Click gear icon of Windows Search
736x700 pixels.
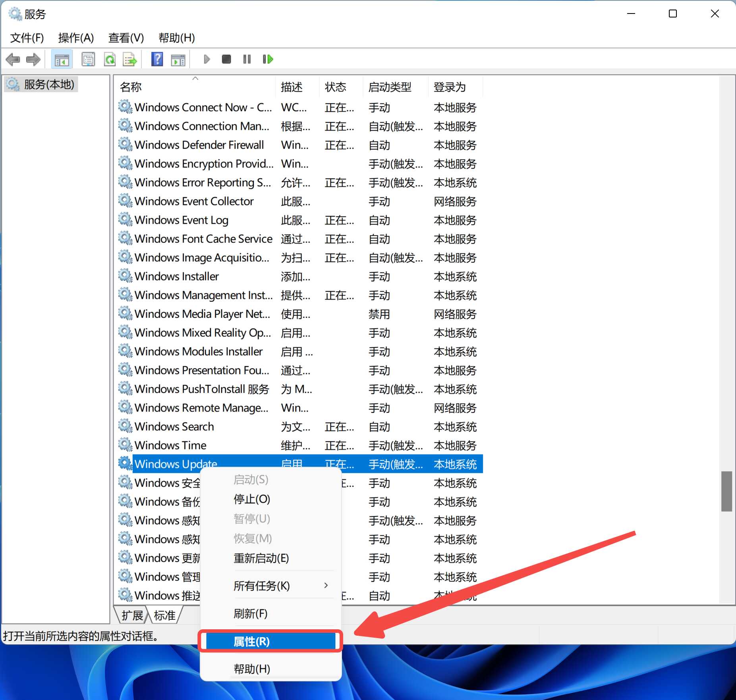point(125,426)
